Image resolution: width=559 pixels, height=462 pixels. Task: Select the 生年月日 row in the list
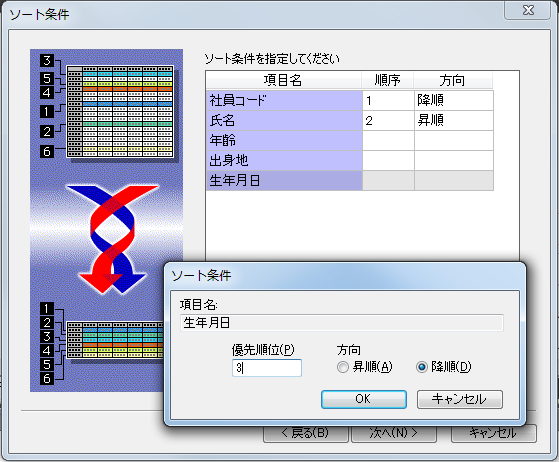click(x=350, y=180)
